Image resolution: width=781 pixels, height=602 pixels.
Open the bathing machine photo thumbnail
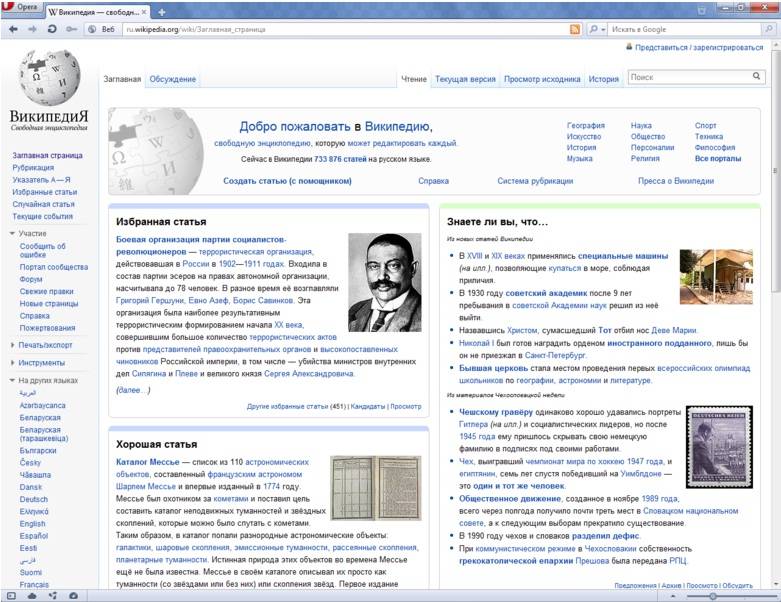716,277
